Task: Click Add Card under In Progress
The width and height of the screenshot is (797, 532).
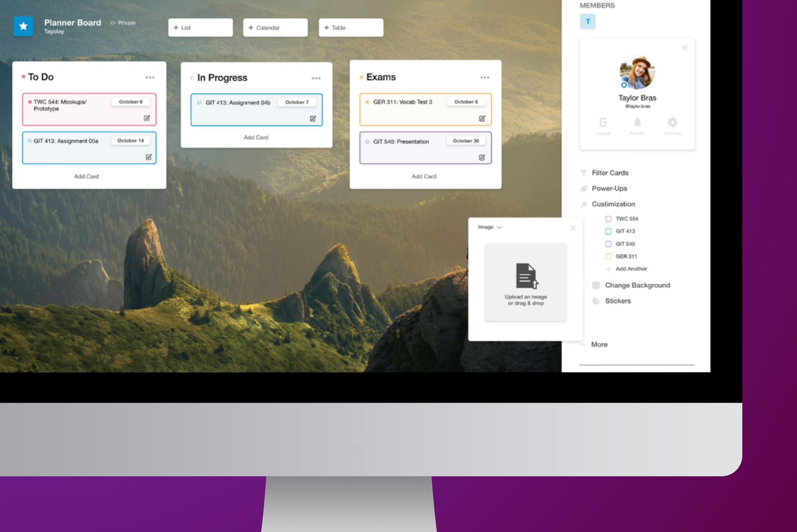Action: [256, 137]
